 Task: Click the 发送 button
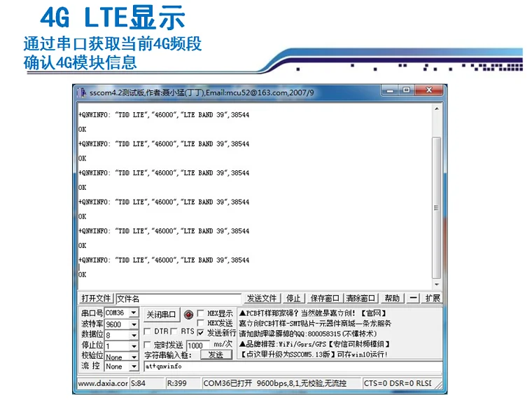tap(216, 355)
